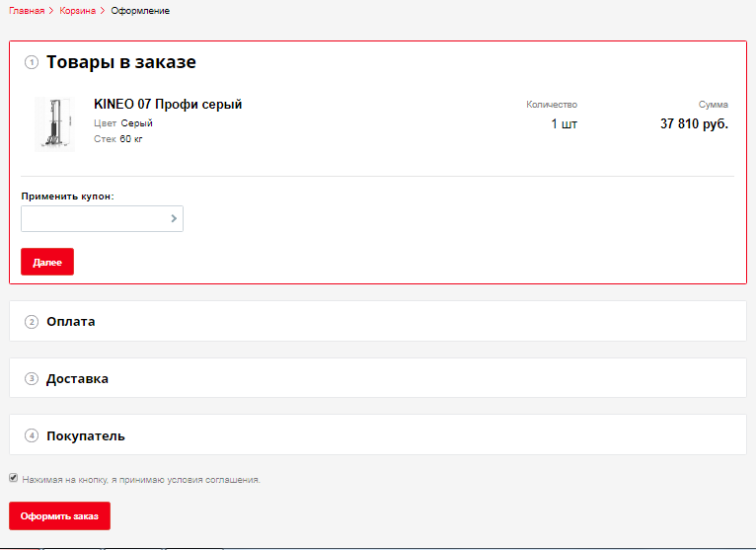Click the Сумма column label
Screen dimensions: 756x550
click(x=714, y=105)
